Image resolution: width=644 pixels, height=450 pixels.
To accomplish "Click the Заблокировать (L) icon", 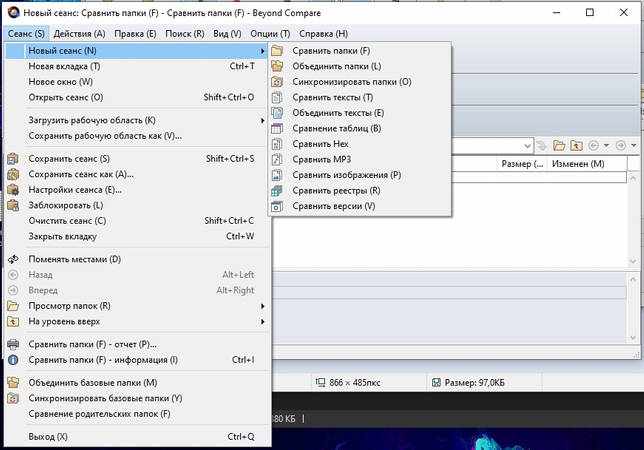I will pos(13,205).
